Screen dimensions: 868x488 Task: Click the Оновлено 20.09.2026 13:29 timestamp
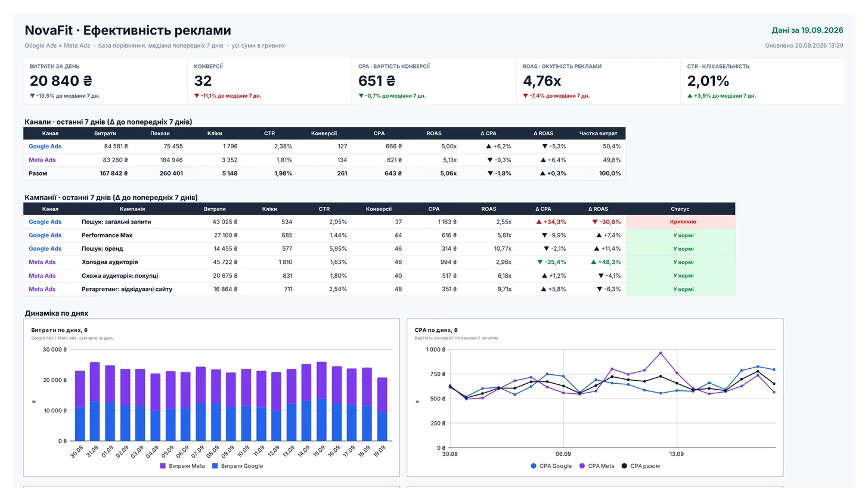pos(804,45)
